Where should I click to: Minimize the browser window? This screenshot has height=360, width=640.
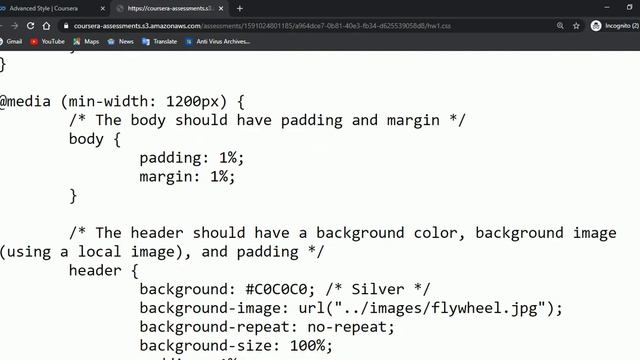point(607,7)
